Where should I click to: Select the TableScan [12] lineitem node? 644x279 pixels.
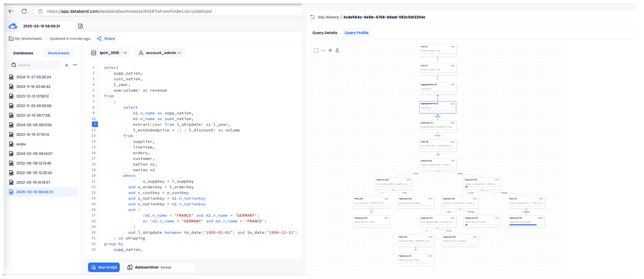click(526, 221)
